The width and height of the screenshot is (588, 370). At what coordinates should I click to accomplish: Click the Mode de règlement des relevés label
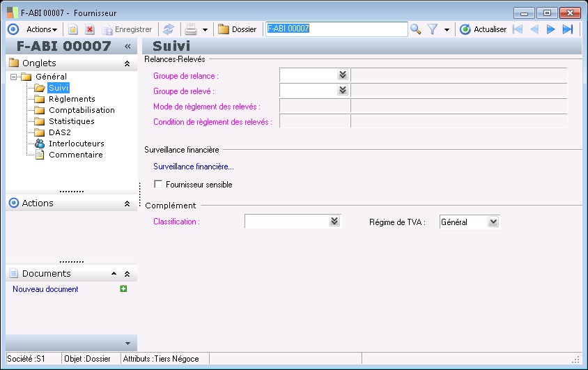207,107
